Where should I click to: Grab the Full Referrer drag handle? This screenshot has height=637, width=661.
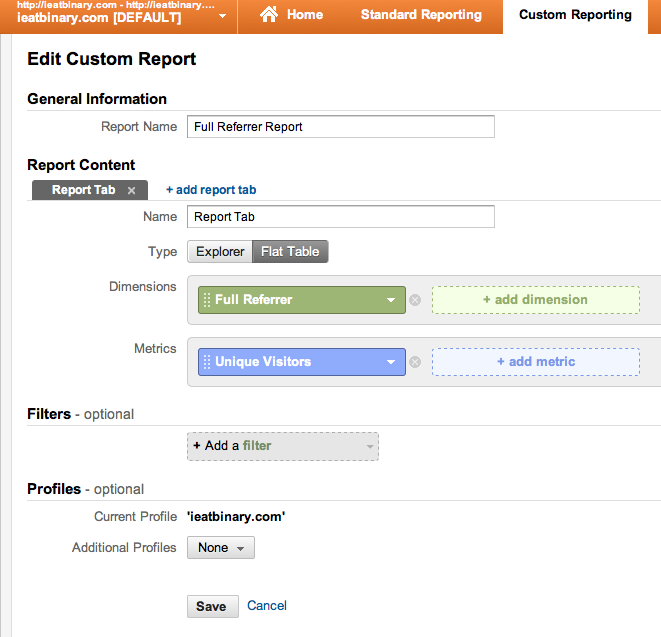coord(207,300)
